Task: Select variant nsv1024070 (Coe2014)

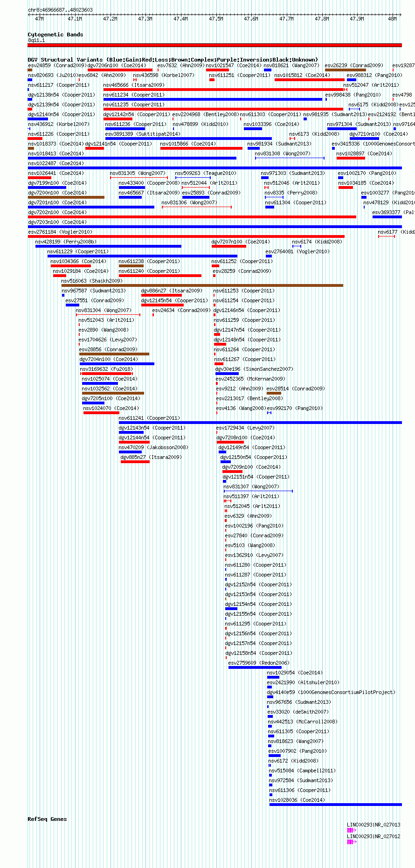Action: point(111,408)
